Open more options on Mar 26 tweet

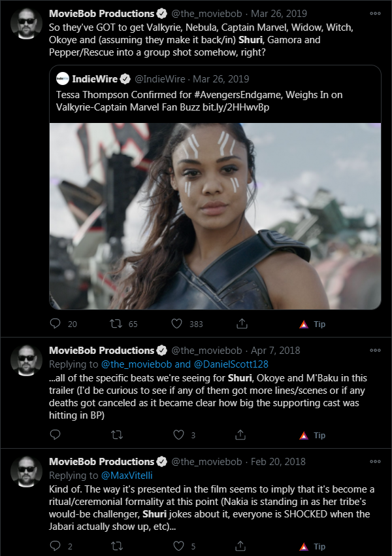pos(375,14)
